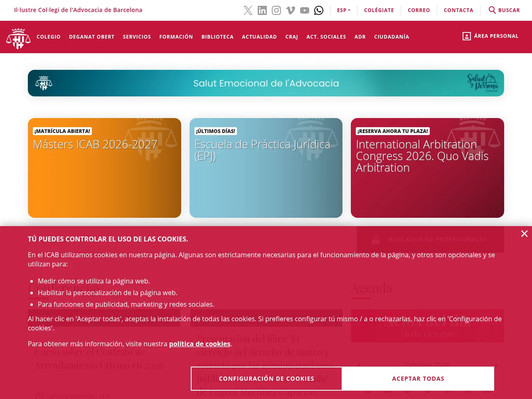Open the Formación menu
The width and height of the screenshot is (532, 399).
(176, 37)
